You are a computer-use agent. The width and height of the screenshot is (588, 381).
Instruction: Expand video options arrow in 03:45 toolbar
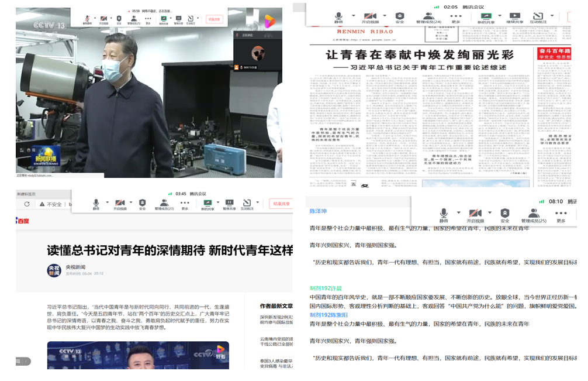pyautogui.click(x=130, y=202)
